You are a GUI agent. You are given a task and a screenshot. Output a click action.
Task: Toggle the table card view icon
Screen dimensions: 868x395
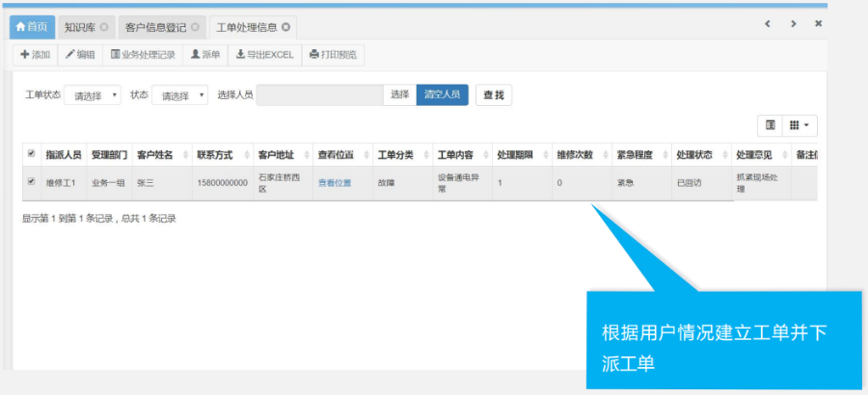771,125
